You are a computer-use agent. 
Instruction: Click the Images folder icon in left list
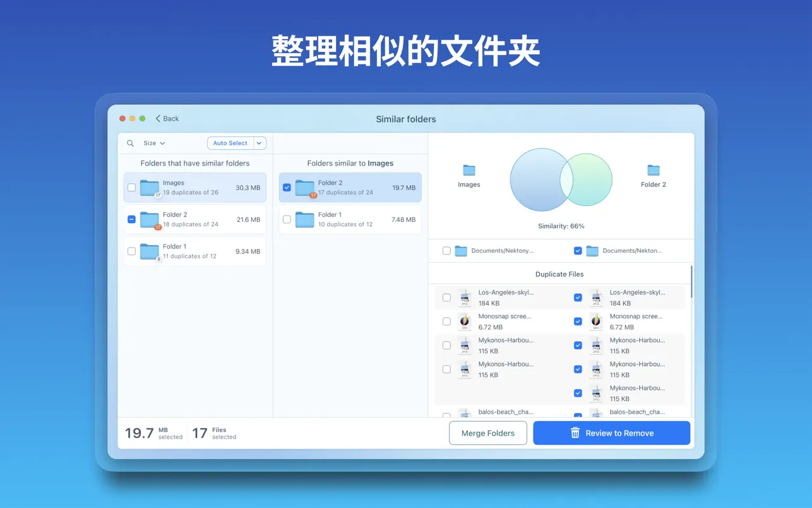tap(150, 188)
